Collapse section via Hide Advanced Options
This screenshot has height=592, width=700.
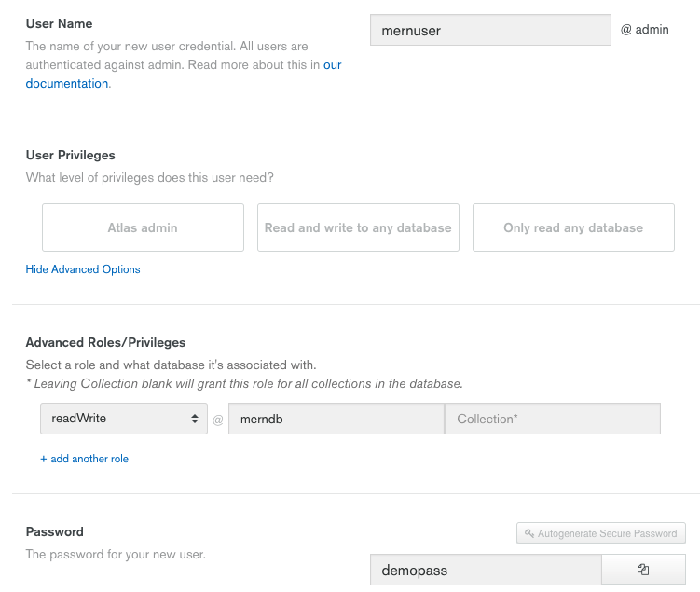click(x=83, y=269)
